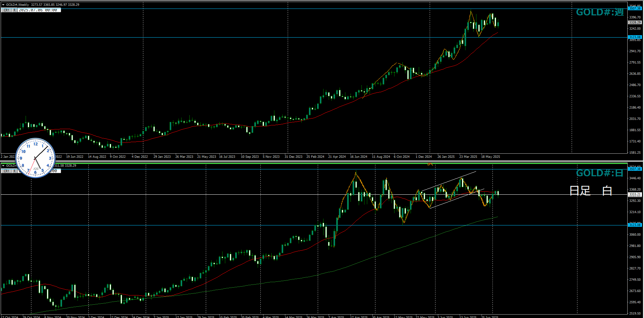Click the 18 May 2025 date on weekly axis

coord(490,157)
